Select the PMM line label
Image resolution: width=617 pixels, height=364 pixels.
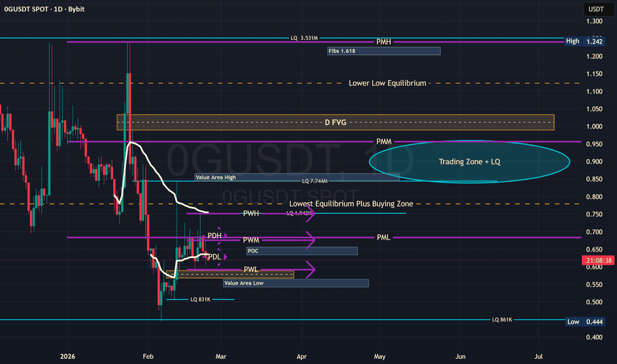(x=384, y=141)
